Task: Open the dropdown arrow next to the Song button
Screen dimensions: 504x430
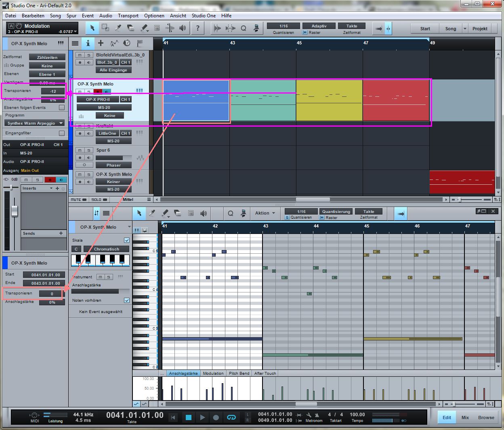Action: (465, 29)
